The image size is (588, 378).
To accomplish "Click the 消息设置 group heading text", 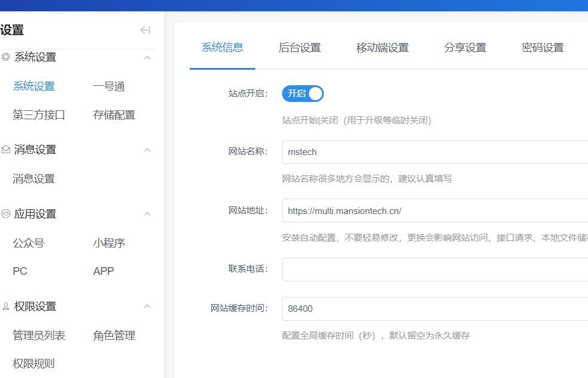I will pos(35,150).
